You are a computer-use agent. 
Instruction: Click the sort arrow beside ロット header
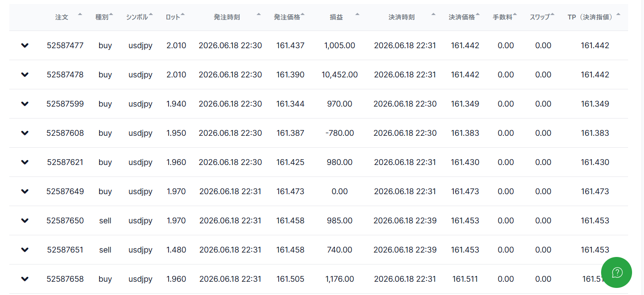point(183,15)
